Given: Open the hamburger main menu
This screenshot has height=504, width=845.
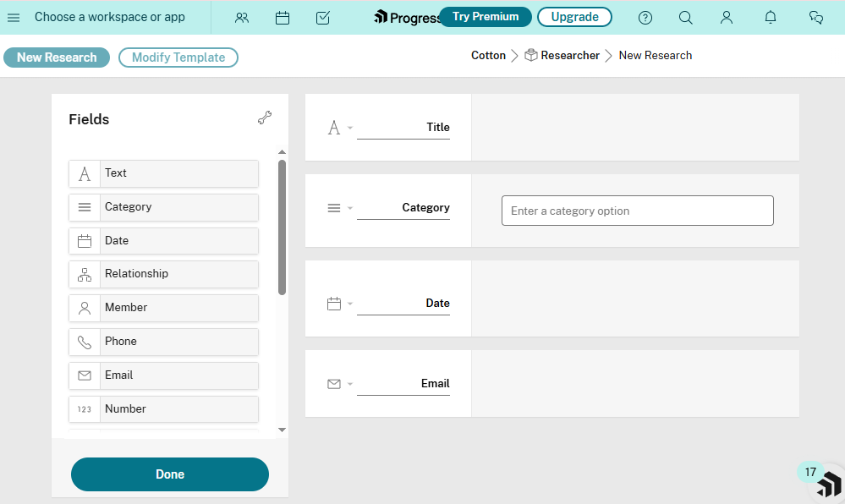Looking at the screenshot, I should [x=14, y=18].
